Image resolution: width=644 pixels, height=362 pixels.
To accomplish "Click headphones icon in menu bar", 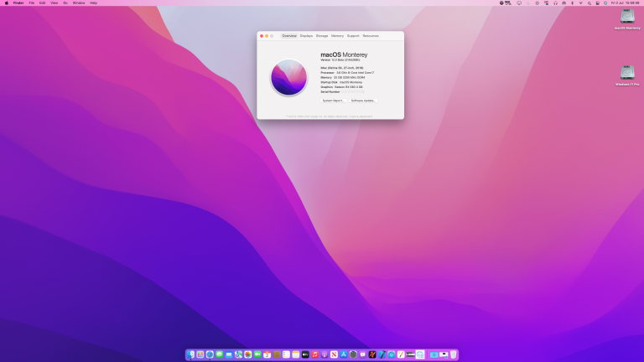I will (x=556, y=3).
